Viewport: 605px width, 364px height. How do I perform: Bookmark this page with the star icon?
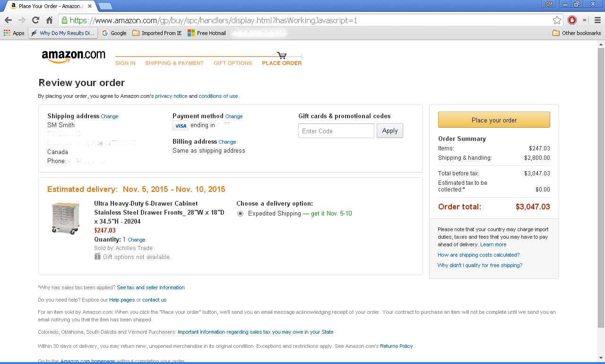click(x=557, y=20)
